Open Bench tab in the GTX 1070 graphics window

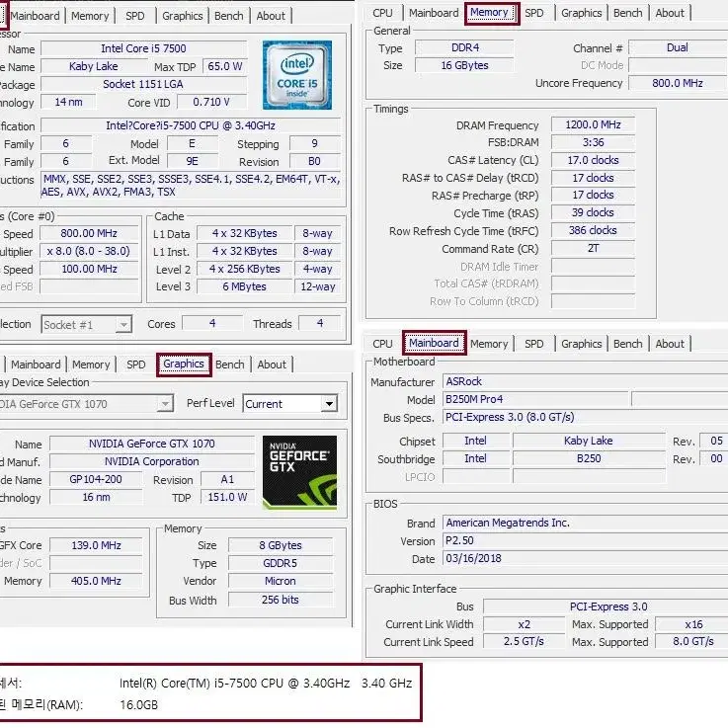coord(230,364)
